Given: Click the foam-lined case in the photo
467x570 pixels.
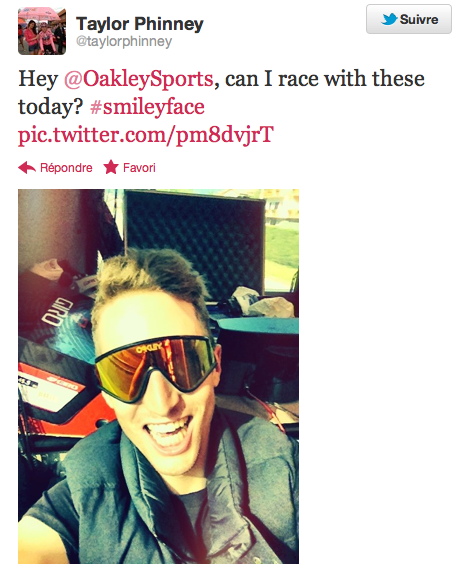Looking at the screenshot, I should (195, 245).
